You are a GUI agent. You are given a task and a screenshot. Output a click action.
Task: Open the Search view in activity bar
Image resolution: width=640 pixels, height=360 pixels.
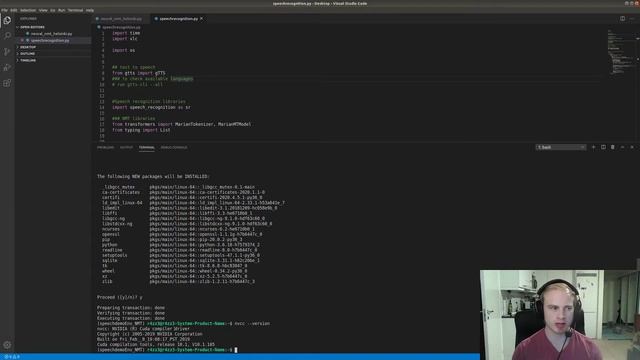pyautogui.click(x=7, y=36)
